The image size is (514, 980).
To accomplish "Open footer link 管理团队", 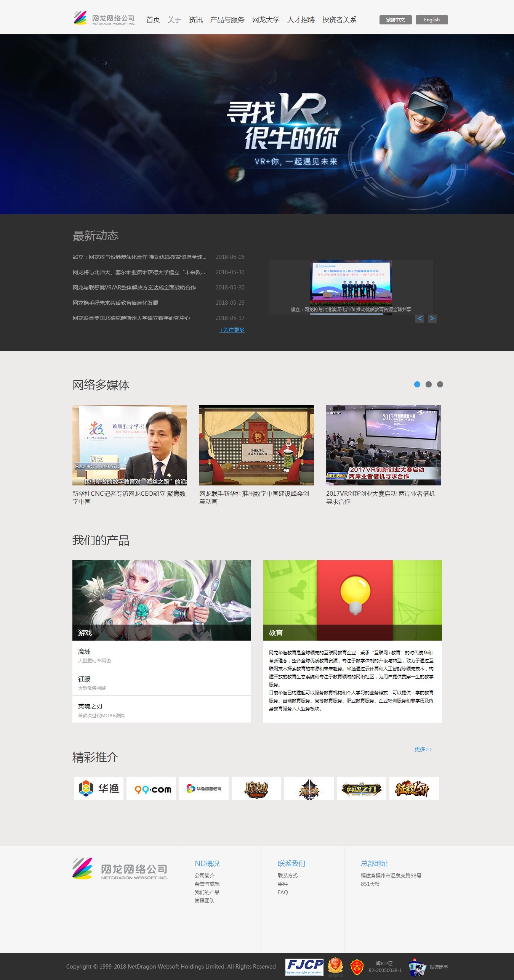I will tap(205, 901).
